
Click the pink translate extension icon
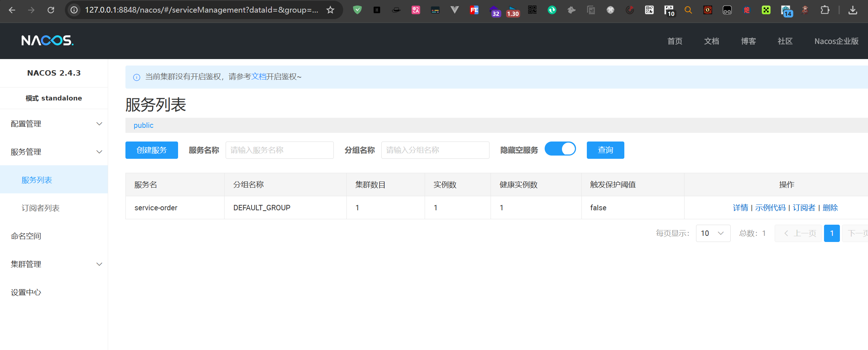pyautogui.click(x=416, y=10)
